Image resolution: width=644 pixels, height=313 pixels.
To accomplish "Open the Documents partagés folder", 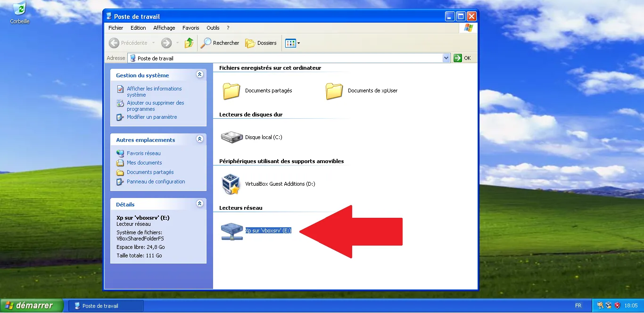I will [231, 91].
